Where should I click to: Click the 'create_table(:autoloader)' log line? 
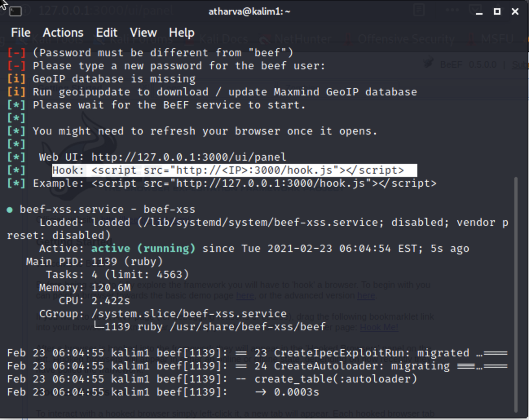[x=212, y=379]
